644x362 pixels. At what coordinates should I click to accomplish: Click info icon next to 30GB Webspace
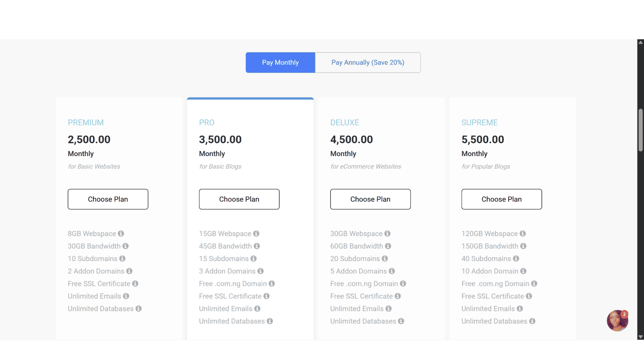(387, 234)
